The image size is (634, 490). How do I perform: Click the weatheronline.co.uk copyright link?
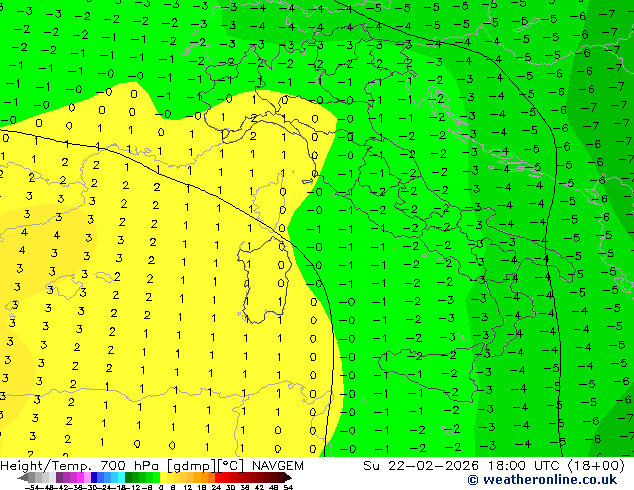click(x=542, y=480)
